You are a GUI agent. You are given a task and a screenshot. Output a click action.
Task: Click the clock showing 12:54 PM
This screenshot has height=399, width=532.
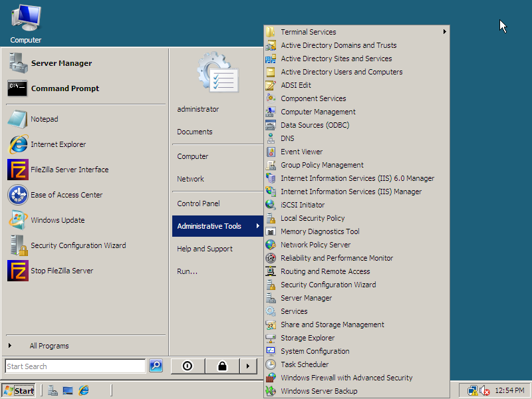(509, 390)
